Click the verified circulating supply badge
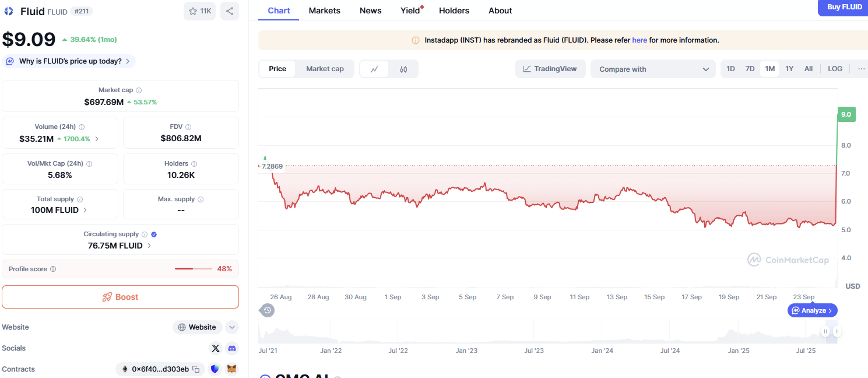868x378 pixels. pos(154,235)
